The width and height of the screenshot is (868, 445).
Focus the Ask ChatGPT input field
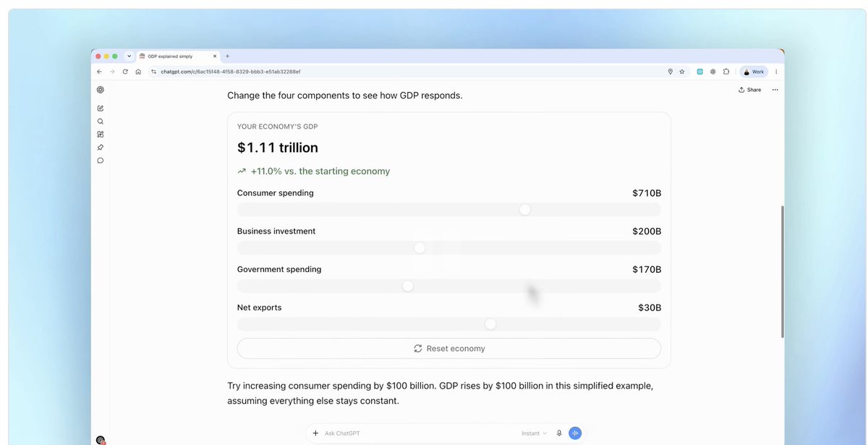[x=420, y=433]
